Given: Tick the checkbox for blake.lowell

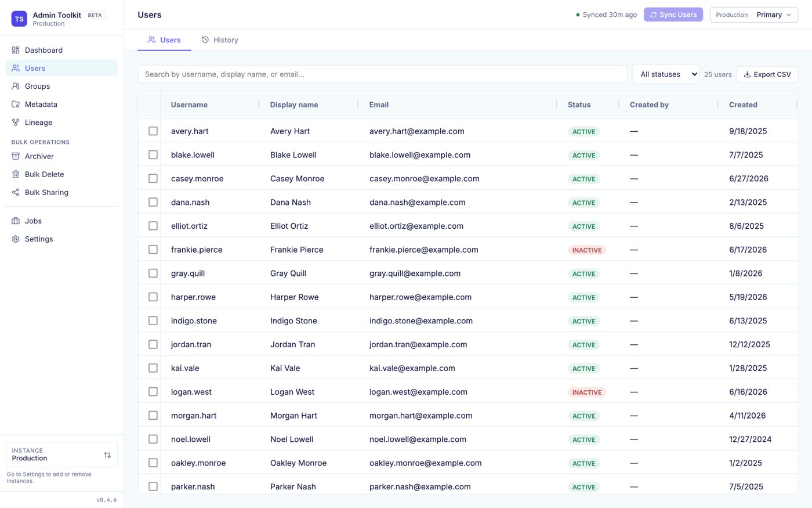Looking at the screenshot, I should click(153, 155).
